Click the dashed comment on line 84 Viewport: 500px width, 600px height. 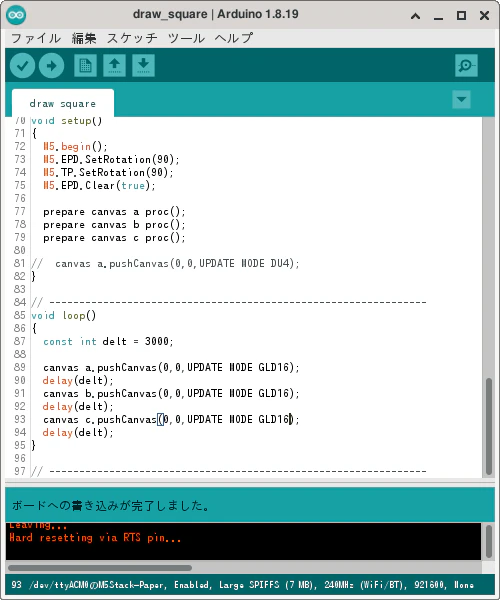[x=229, y=303]
